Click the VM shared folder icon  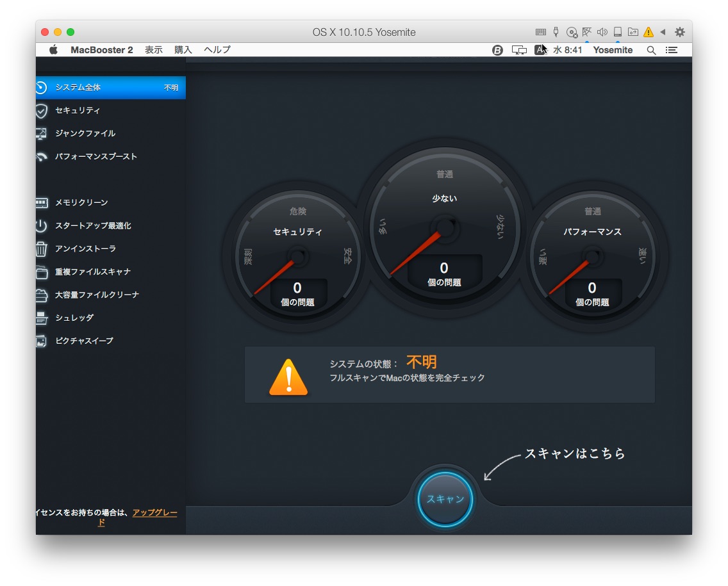point(633,32)
